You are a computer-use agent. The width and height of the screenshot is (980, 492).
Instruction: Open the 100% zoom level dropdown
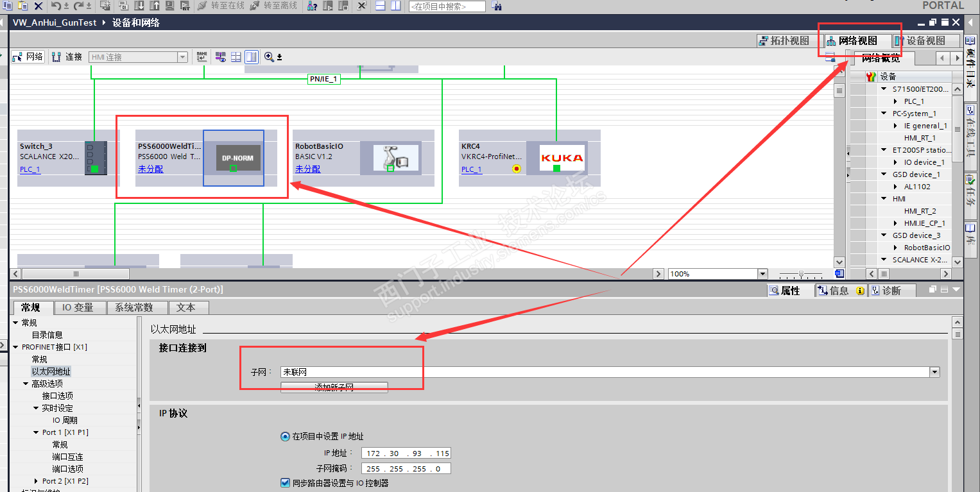(762, 274)
